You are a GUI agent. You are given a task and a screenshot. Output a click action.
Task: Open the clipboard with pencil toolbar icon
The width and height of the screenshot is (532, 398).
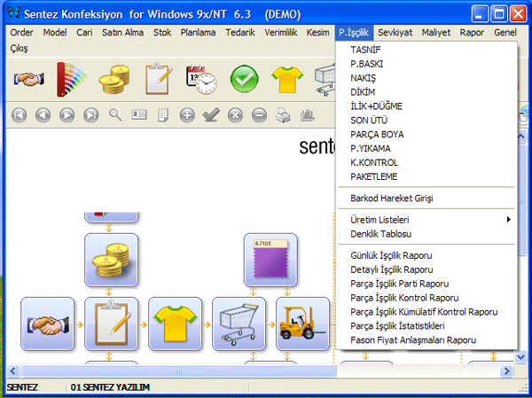tap(158, 79)
